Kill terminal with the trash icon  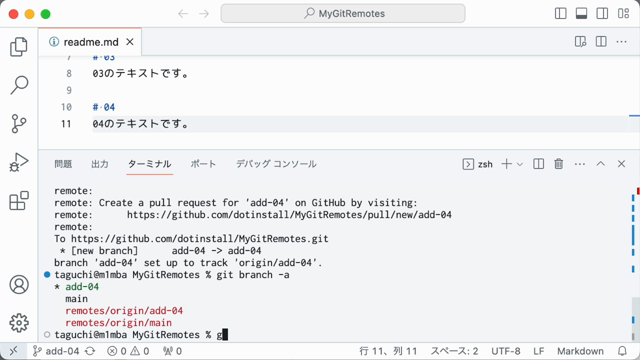(x=559, y=164)
